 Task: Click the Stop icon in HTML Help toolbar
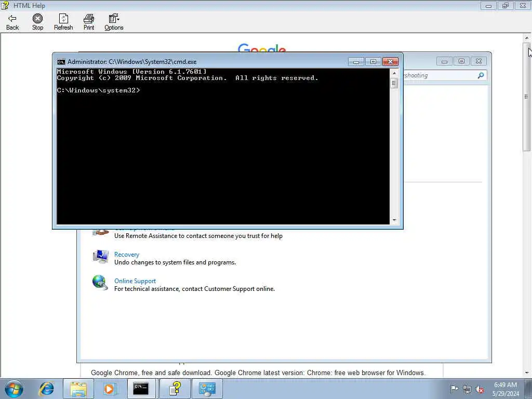click(x=37, y=18)
